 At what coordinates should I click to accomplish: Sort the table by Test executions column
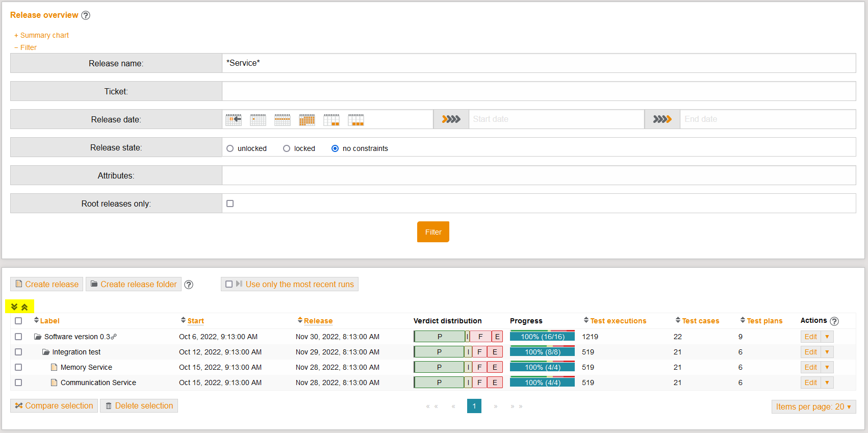click(618, 321)
